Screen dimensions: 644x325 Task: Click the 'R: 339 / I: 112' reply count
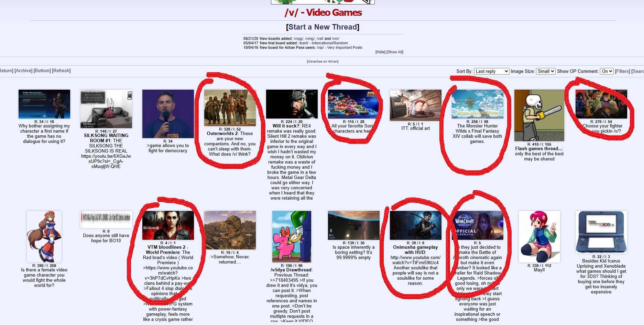click(x=539, y=266)
